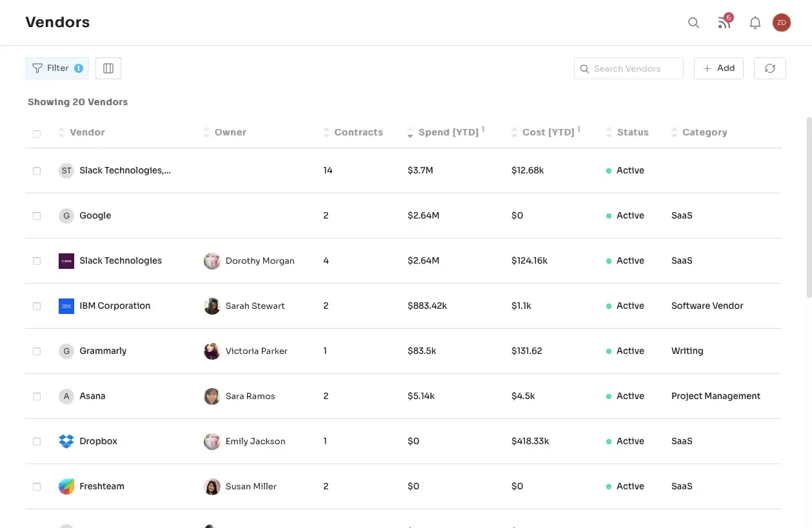Screen dimensions: 812x528
Task: Check the Dropbox row checkbox
Action: click(37, 442)
